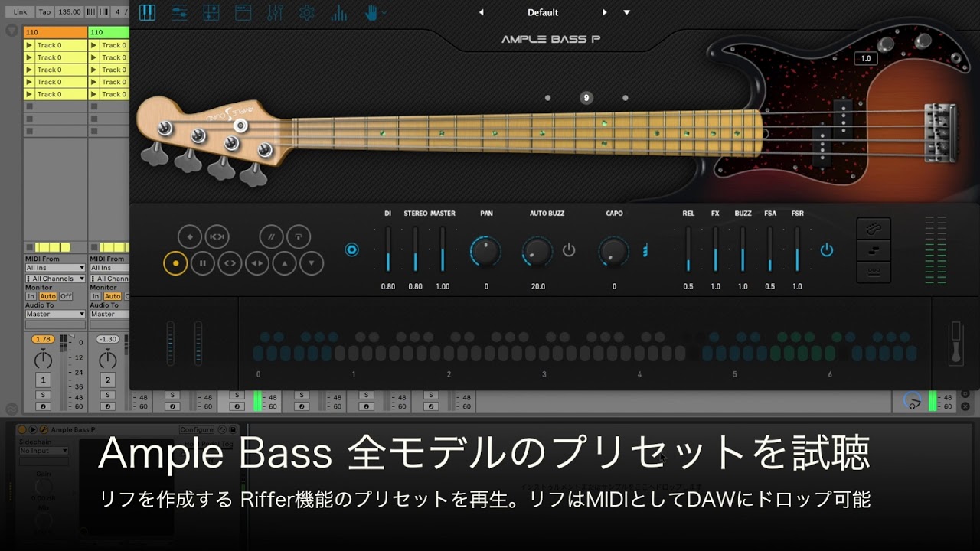Open the piano keyboard main panel tab
The image size is (980, 551).
coord(147,12)
